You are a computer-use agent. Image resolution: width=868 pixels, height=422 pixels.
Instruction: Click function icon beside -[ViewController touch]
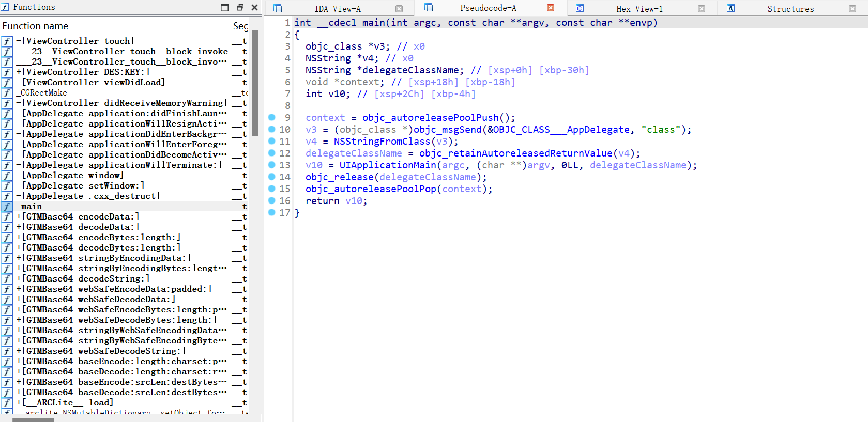[x=6, y=41]
